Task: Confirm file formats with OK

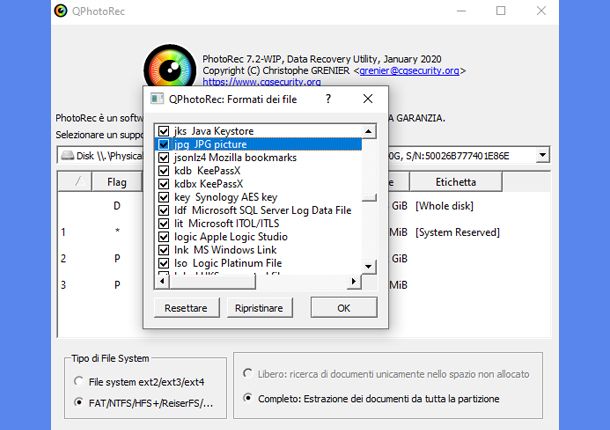Action: pyautogui.click(x=344, y=308)
